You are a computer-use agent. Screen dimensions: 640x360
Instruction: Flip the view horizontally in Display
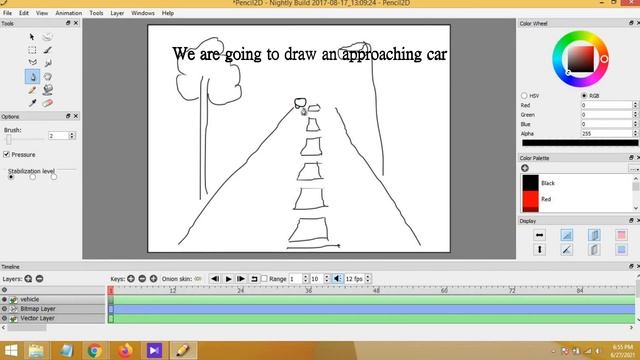540,235
